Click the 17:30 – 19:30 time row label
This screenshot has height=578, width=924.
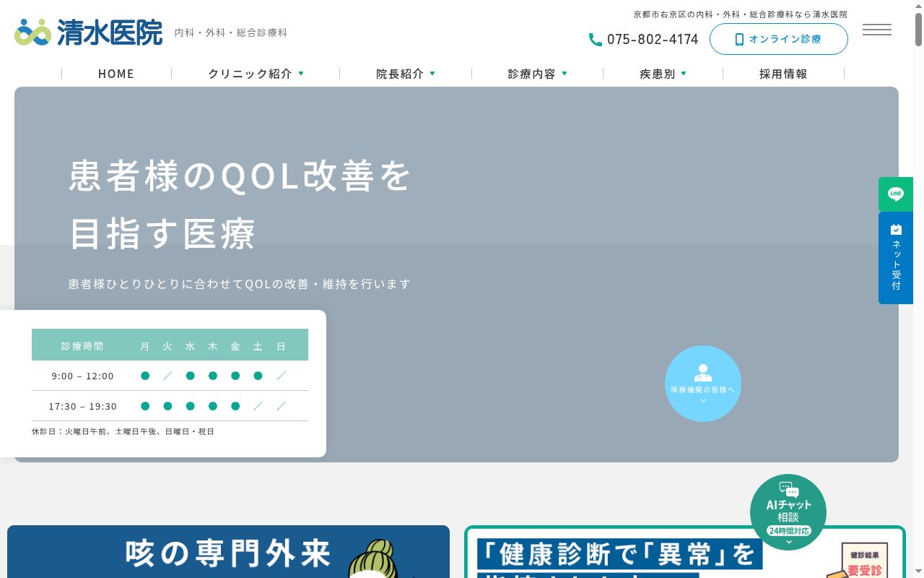click(x=82, y=406)
